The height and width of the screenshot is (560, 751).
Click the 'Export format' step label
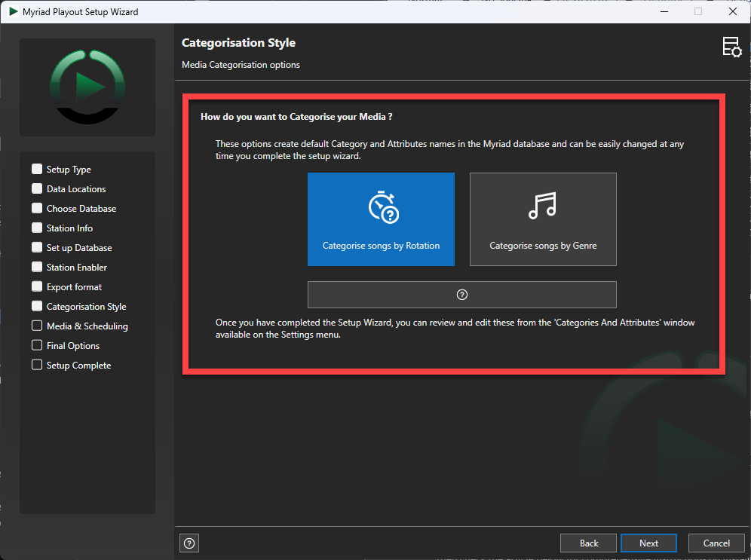coord(74,287)
